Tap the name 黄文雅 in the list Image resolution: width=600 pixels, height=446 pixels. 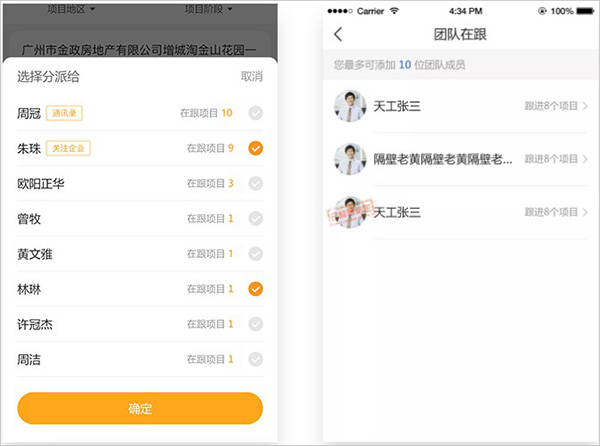tap(35, 254)
